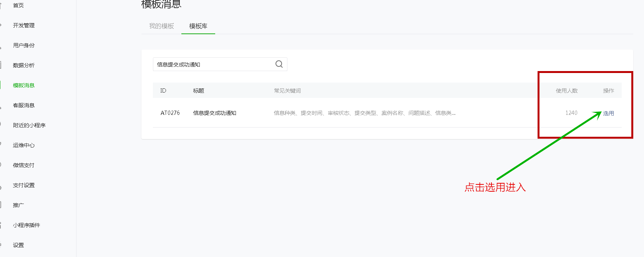Navigate to 附近的小程序

click(x=29, y=125)
